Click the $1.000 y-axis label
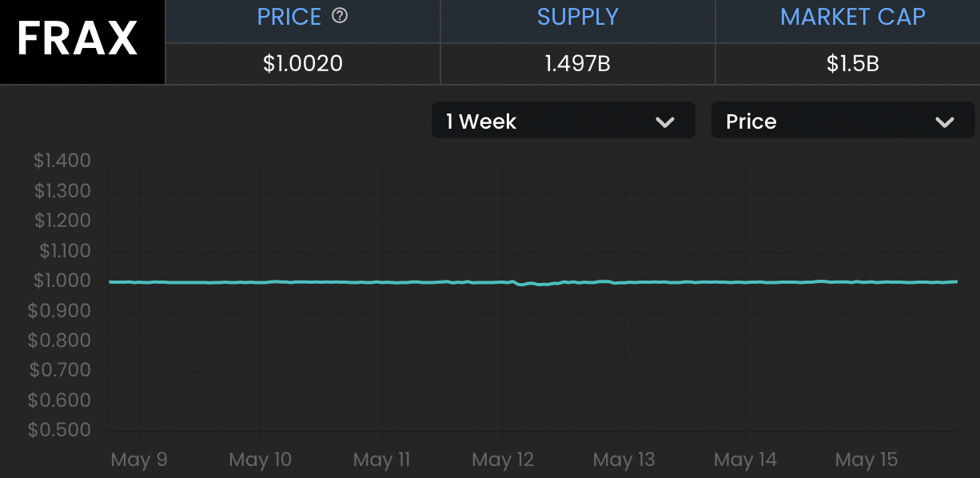The height and width of the screenshot is (478, 980). pyautogui.click(x=62, y=281)
